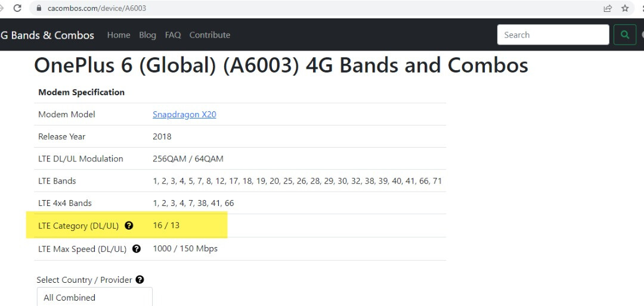
Task: Click the highlighted 16 / 13 category value
Action: 166,225
